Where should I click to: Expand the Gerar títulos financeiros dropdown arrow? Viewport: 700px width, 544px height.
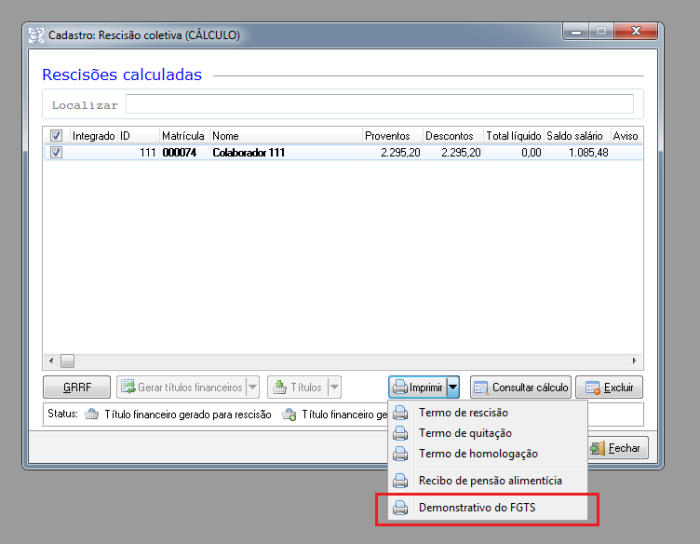(x=252, y=387)
